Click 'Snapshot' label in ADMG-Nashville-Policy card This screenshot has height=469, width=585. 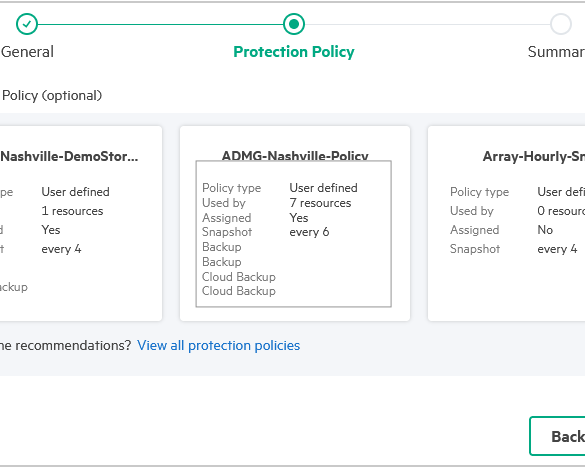tap(227, 232)
